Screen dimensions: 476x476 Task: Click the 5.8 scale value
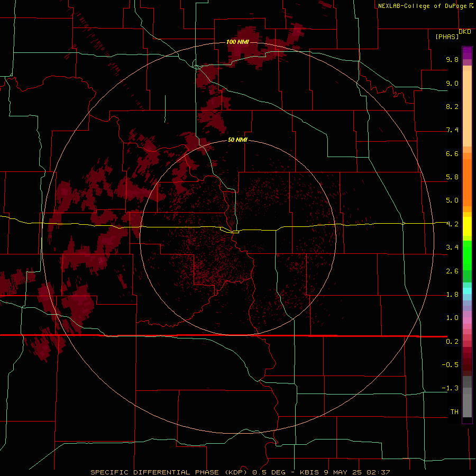pyautogui.click(x=452, y=177)
